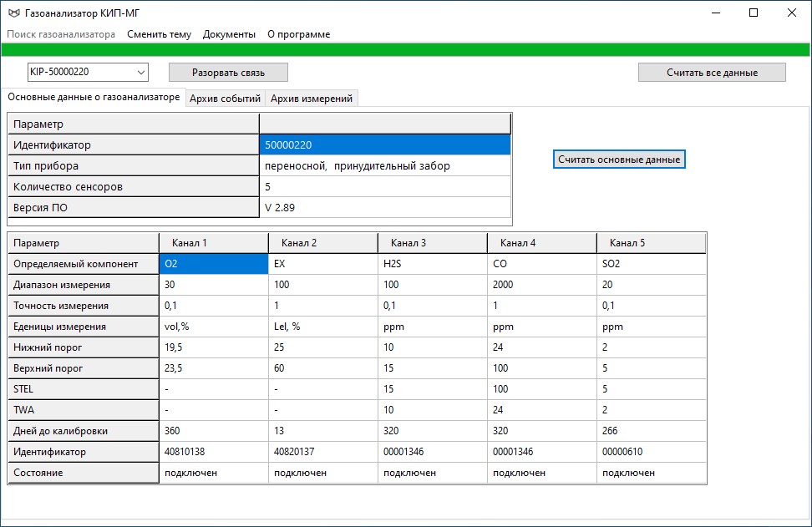This screenshot has width=812, height=527.
Task: Select the O2 component cell
Action: (213, 264)
